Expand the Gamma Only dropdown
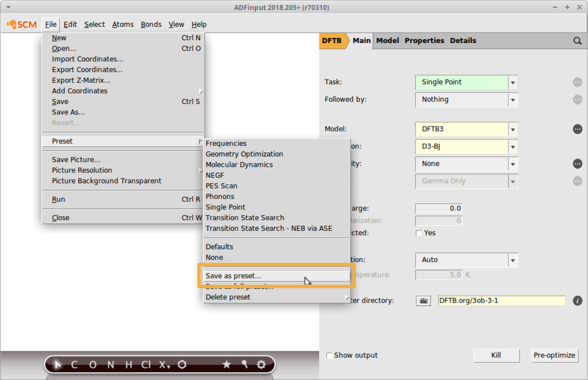This screenshot has height=380, width=588. click(x=466, y=181)
